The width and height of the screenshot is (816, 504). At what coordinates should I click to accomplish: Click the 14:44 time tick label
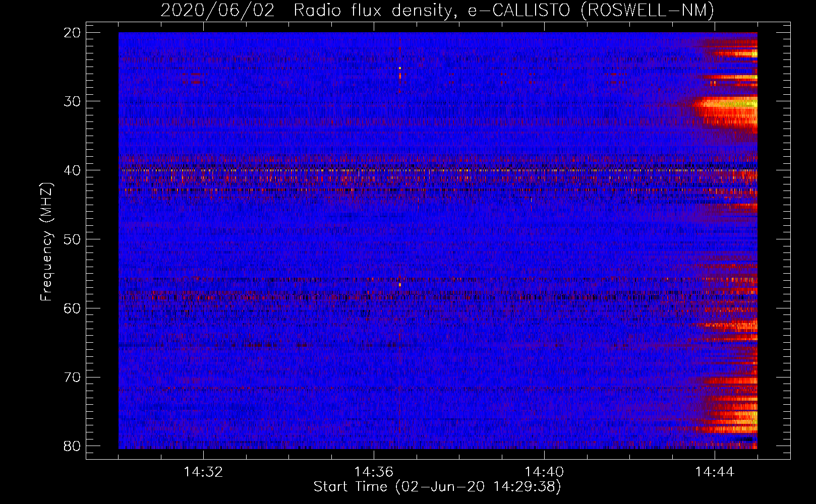tap(715, 472)
